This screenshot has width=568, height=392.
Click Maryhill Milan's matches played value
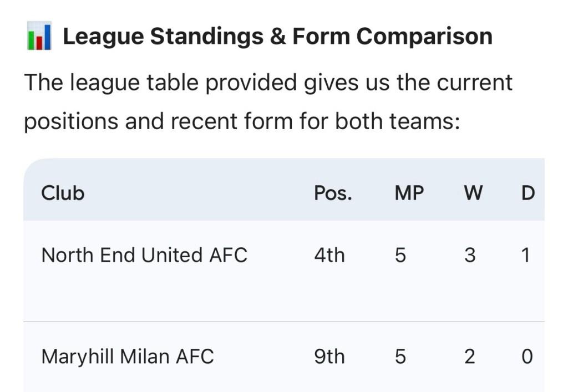click(400, 357)
